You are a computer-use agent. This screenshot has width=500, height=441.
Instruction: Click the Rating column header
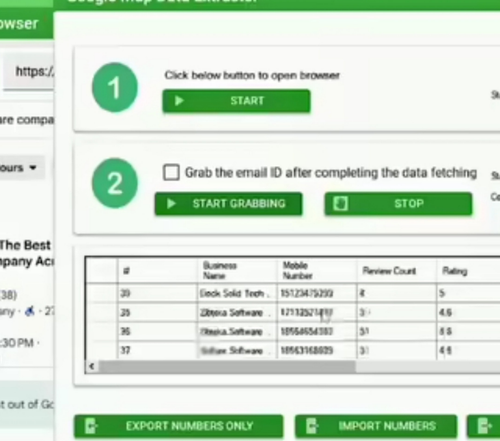click(468, 270)
